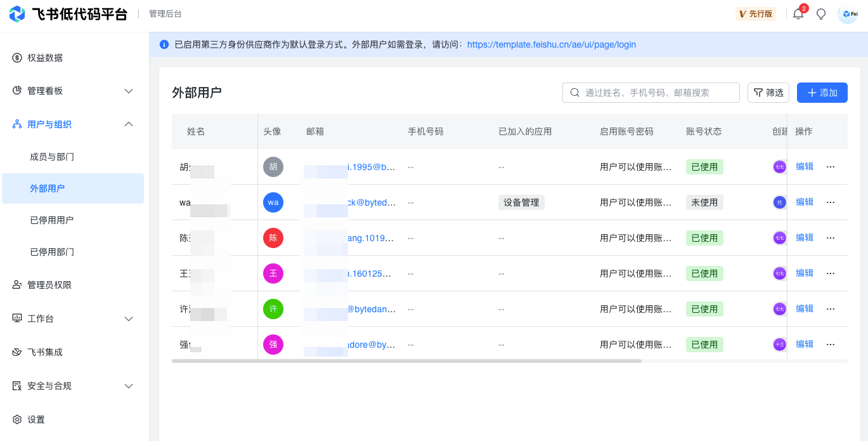The width and height of the screenshot is (868, 441).
Task: Open the template.feishu.cn login link
Action: click(551, 44)
